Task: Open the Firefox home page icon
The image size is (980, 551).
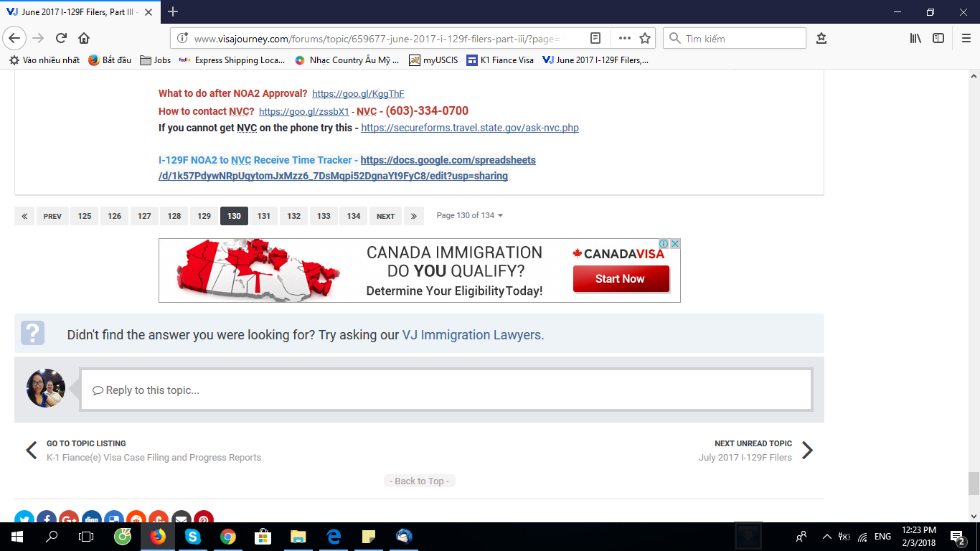Action: [x=84, y=38]
